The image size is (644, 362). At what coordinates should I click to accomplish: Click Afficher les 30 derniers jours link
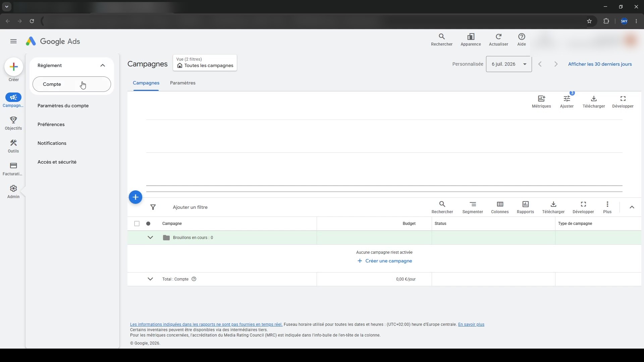[x=600, y=64]
